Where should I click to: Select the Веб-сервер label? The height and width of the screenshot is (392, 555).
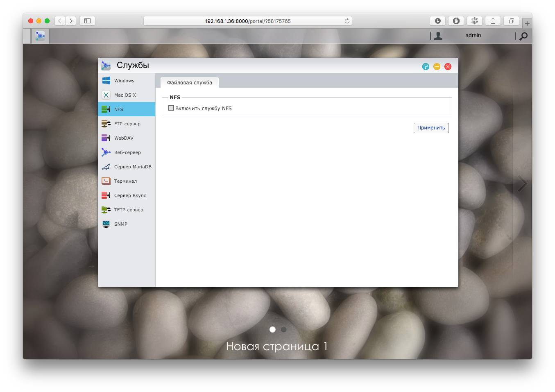click(127, 152)
